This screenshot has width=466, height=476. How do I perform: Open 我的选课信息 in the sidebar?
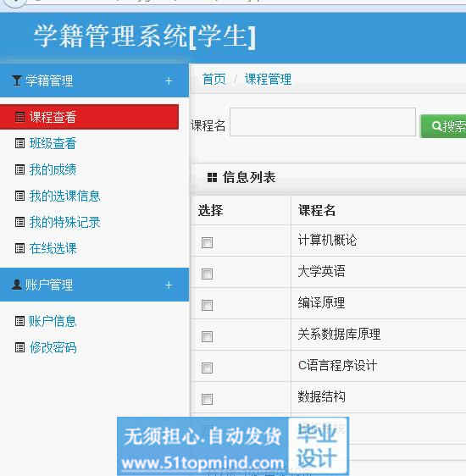coord(64,196)
